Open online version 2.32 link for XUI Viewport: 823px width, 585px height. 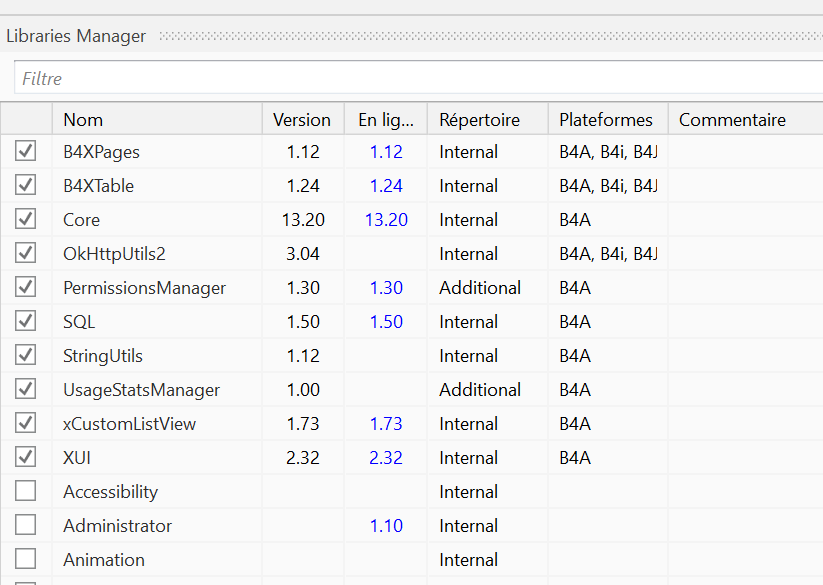click(x=386, y=458)
